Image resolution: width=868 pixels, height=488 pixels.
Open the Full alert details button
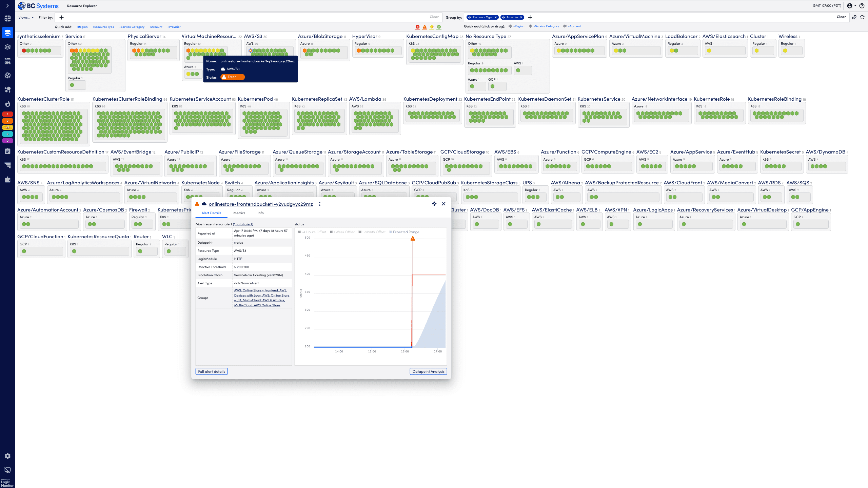tap(212, 371)
